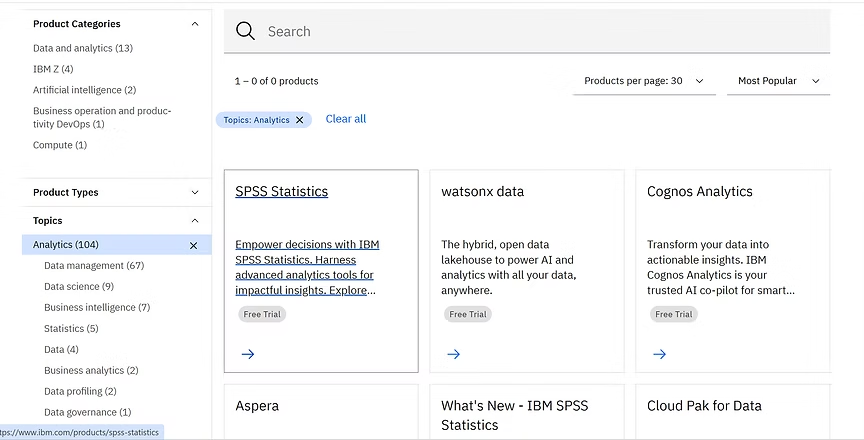864x440 pixels.
Task: Filter by Artificial intelligence (2)
Action: pos(84,90)
